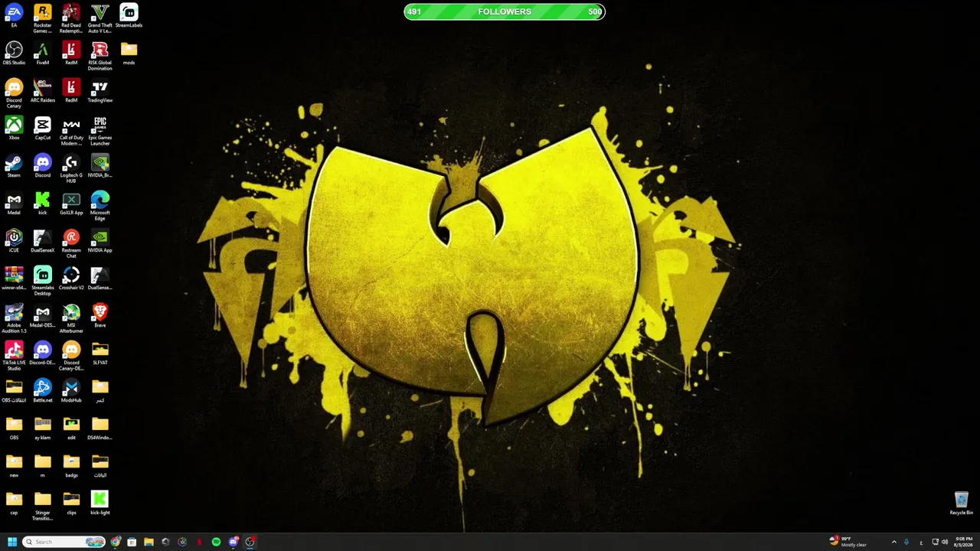Select the FiveM desktop shortcut
The width and height of the screenshot is (980, 551).
click(x=43, y=54)
